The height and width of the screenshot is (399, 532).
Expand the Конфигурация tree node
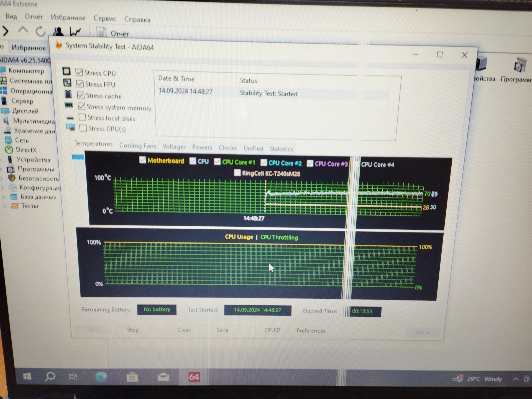click(3, 188)
